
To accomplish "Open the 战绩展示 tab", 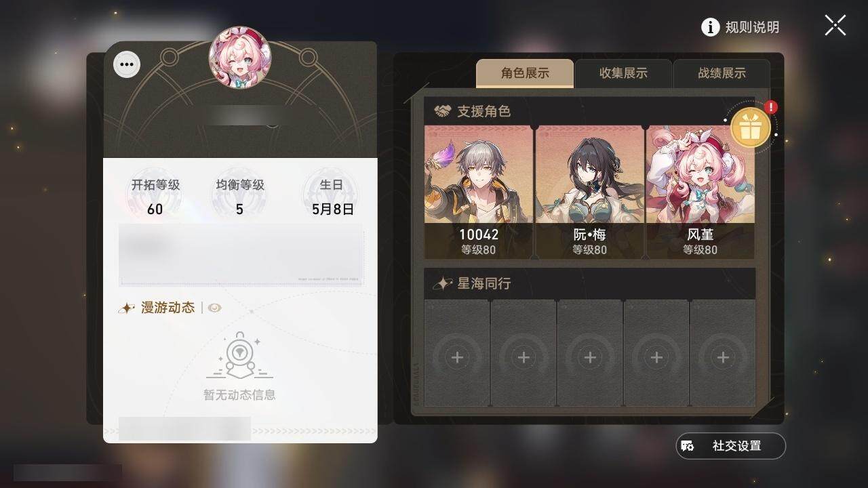I will [722, 73].
